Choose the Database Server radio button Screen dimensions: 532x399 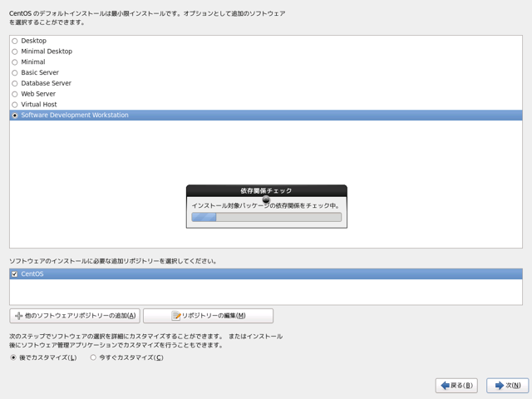[15, 83]
